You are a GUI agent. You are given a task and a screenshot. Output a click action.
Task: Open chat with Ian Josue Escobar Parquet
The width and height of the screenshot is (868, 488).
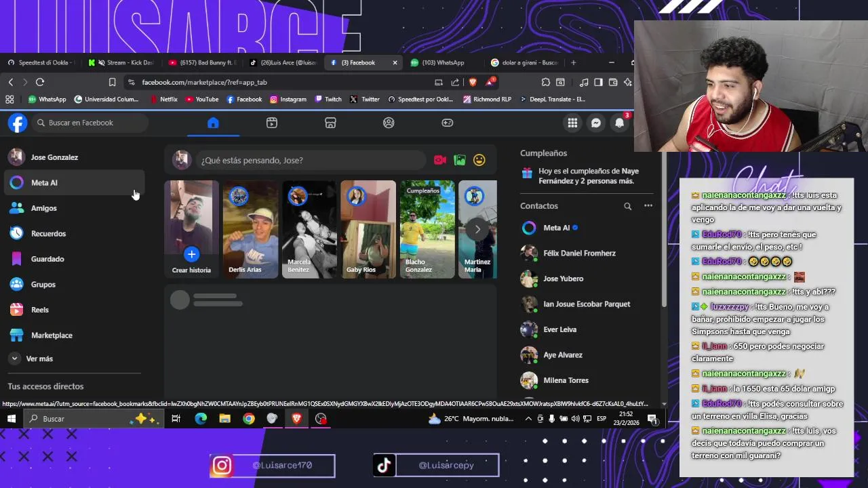(x=587, y=304)
